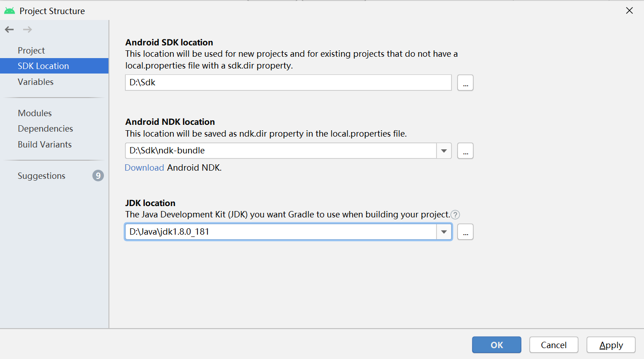Open the Dependencies settings page
The width and height of the screenshot is (644, 359).
[x=45, y=128]
